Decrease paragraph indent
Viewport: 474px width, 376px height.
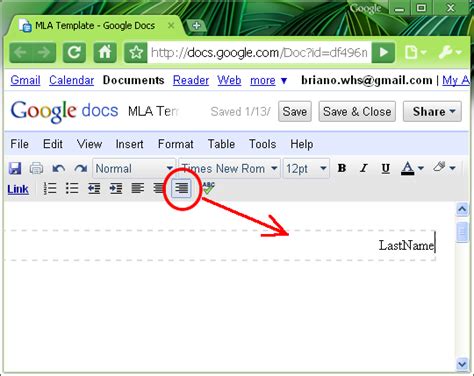94,189
